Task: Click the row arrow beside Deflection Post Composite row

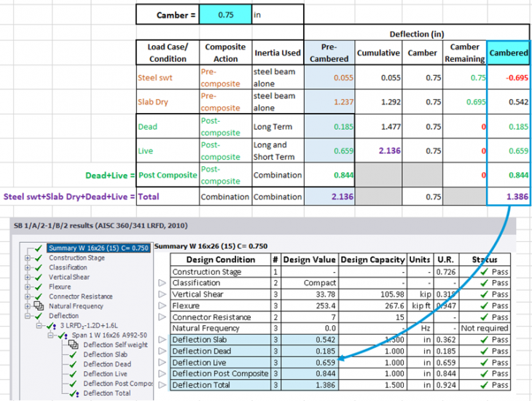Action: coord(163,373)
